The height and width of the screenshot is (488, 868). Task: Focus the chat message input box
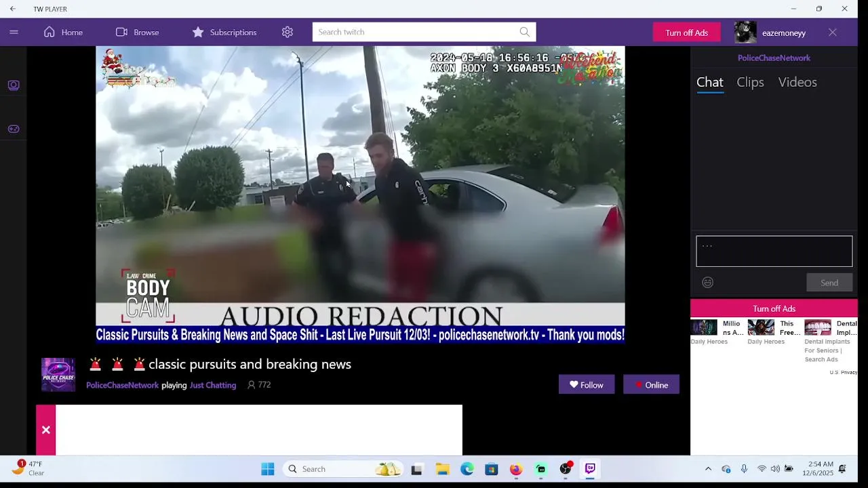pyautogui.click(x=774, y=251)
